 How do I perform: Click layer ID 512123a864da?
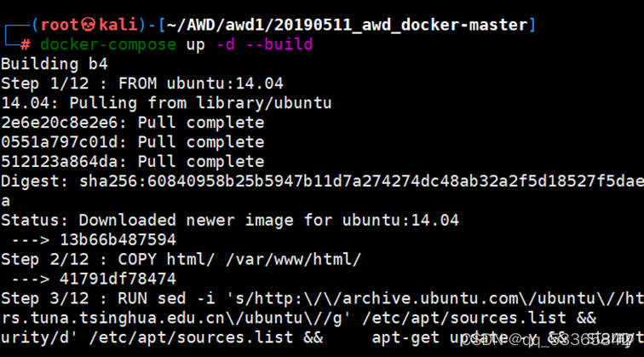pos(59,161)
